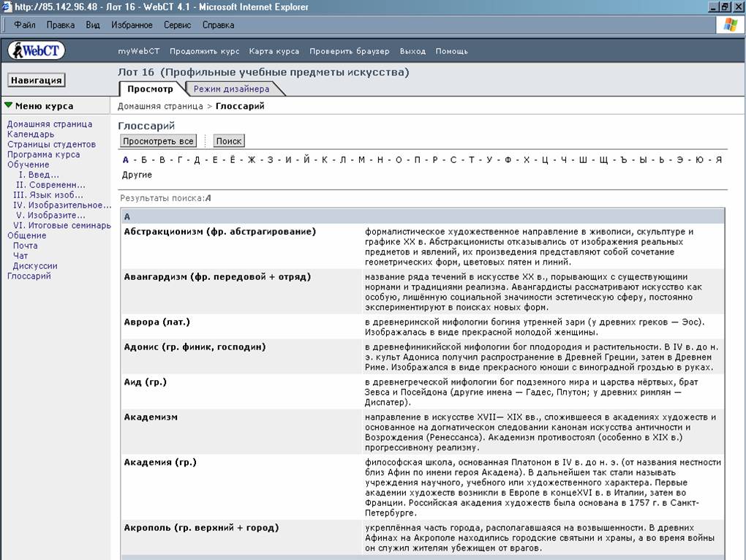Select letter Я in glossary index
Viewport: 746px width, 560px height.
719,159
